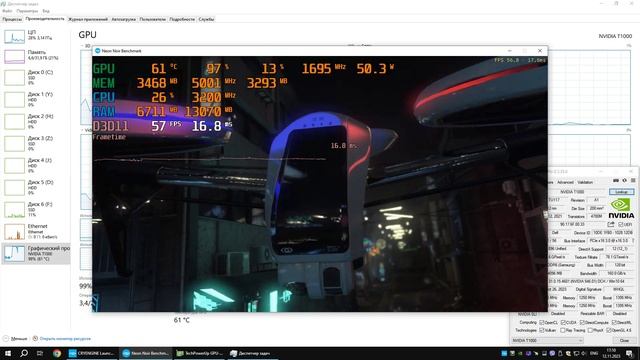
Task: Switch to the Процессы tab
Action: click(12, 19)
